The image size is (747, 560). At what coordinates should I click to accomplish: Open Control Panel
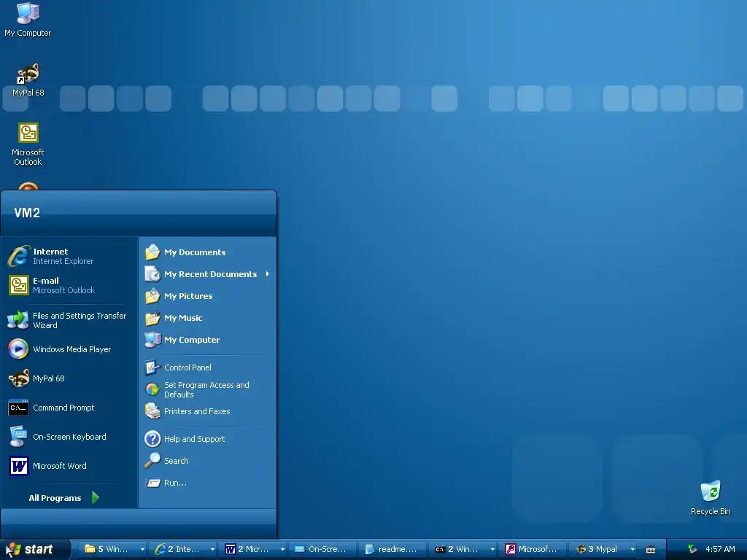(x=207, y=367)
